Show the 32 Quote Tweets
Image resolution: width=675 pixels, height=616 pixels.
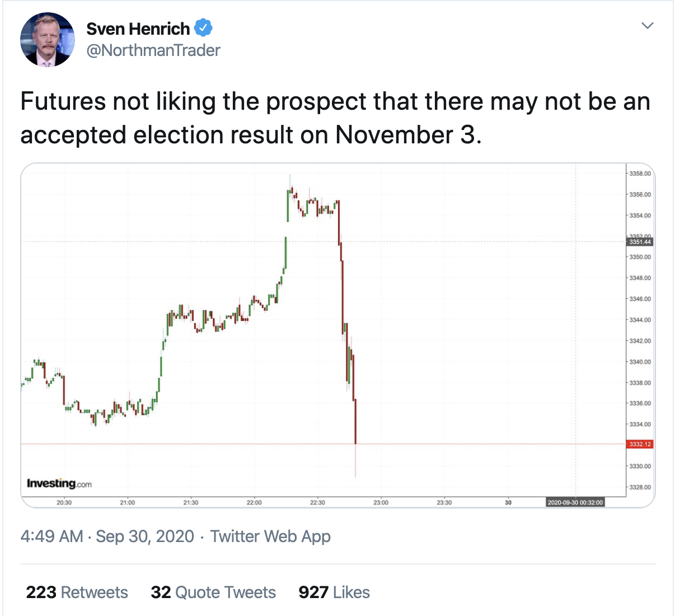pos(213,592)
